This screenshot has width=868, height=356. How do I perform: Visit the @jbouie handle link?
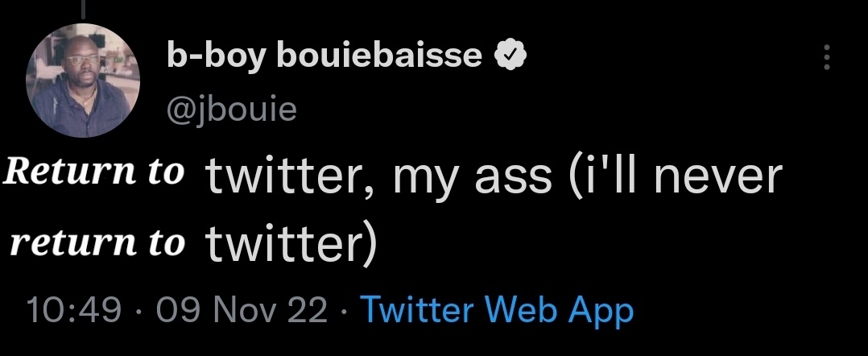[x=231, y=107]
